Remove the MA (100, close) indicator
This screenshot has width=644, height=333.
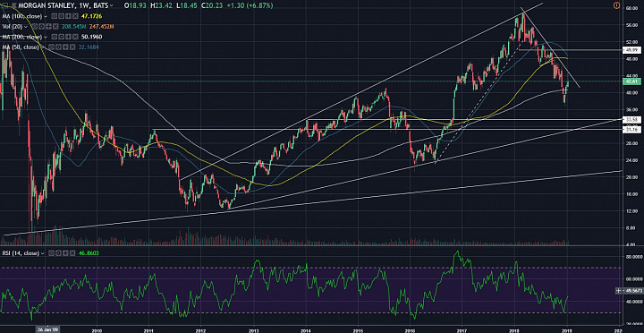(x=75, y=16)
